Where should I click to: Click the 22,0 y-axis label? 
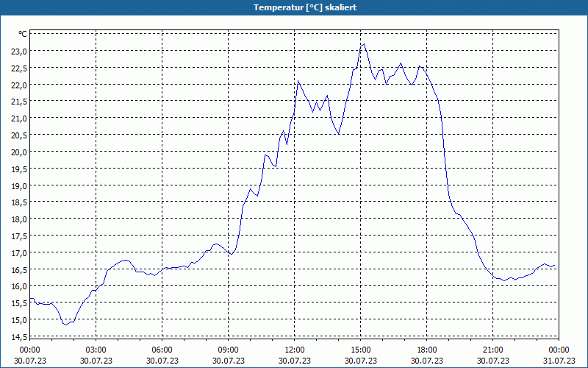(x=19, y=85)
